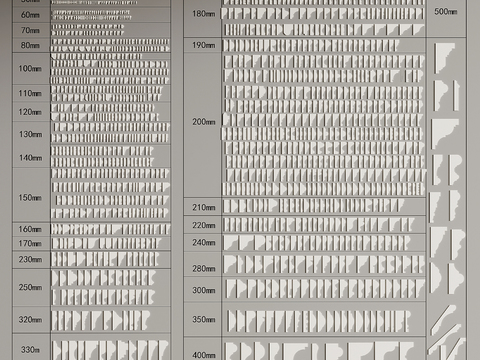Select first profile in 350mm row
The width and height of the screenshot is (480, 360).
click(233, 321)
